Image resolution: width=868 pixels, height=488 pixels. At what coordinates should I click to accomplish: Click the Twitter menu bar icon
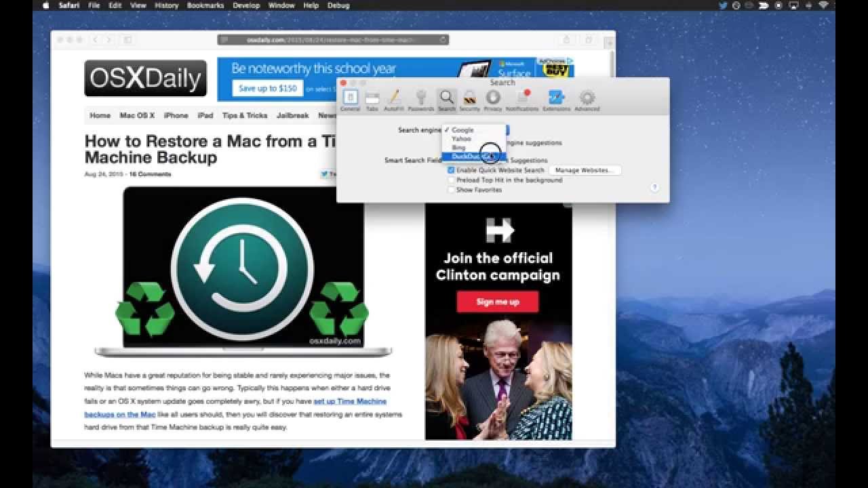point(724,5)
